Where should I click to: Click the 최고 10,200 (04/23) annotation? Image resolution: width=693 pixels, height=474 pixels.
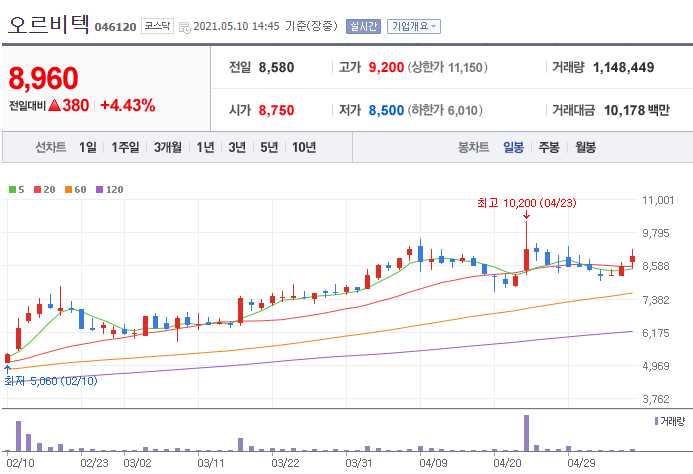click(526, 203)
